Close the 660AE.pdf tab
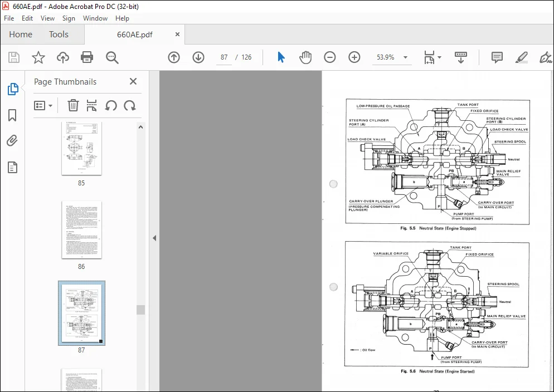The width and height of the screenshot is (554, 392). (177, 34)
